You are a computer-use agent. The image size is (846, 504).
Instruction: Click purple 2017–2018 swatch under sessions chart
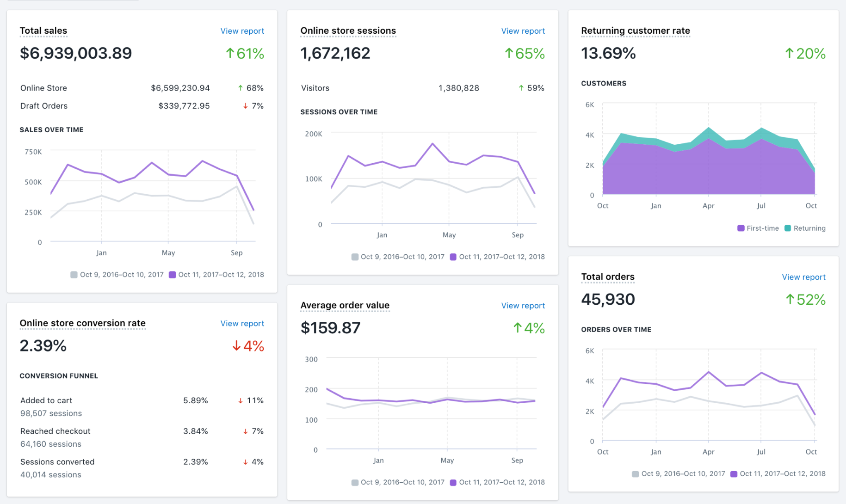tap(453, 257)
